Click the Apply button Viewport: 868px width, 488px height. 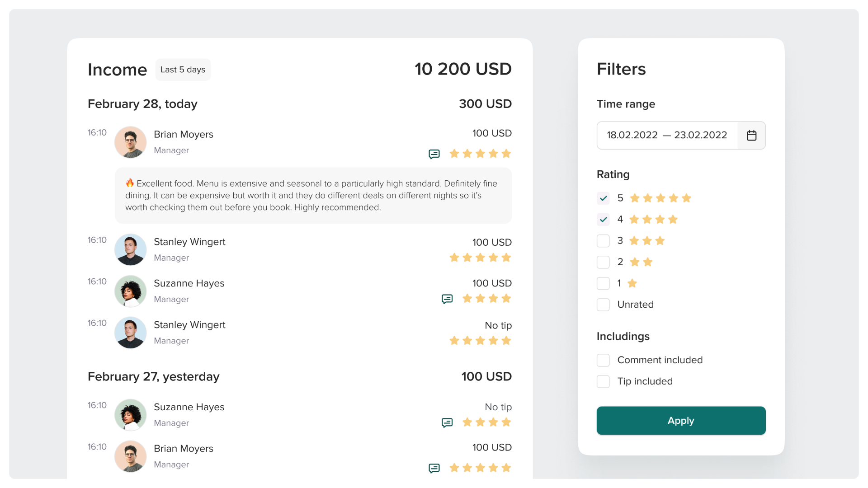pyautogui.click(x=681, y=421)
